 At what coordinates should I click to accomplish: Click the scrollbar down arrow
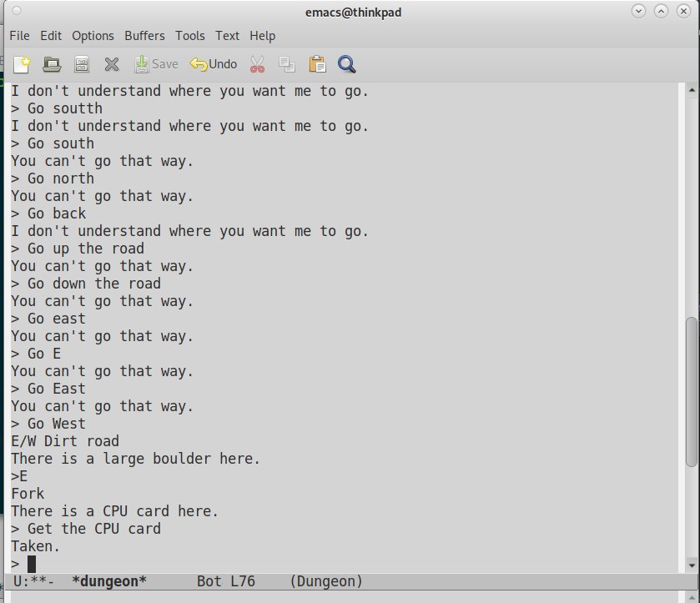click(x=692, y=565)
